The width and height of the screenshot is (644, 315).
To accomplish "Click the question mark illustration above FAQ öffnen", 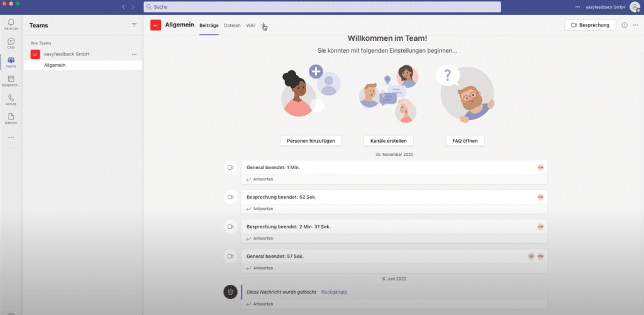I will [x=465, y=94].
